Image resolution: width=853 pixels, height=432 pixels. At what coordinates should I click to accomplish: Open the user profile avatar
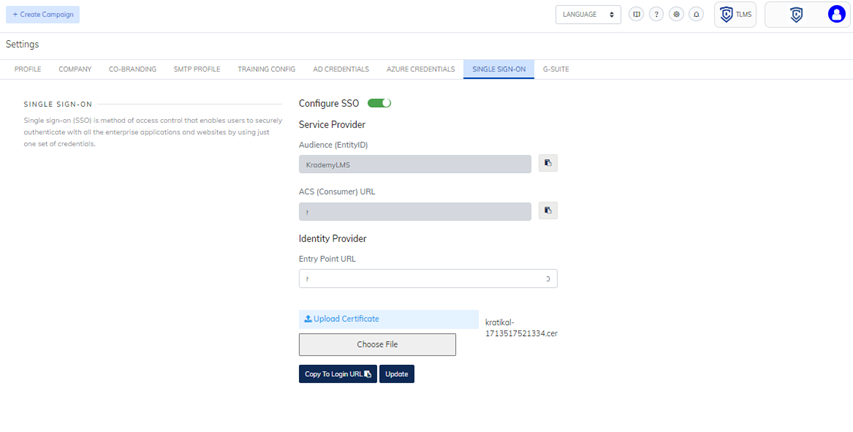(837, 15)
